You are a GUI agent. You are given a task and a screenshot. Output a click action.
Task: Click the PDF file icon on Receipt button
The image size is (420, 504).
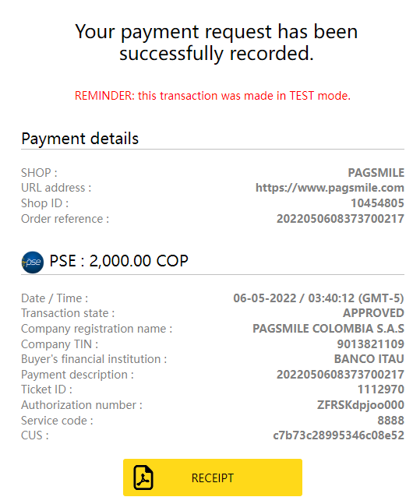click(x=143, y=478)
